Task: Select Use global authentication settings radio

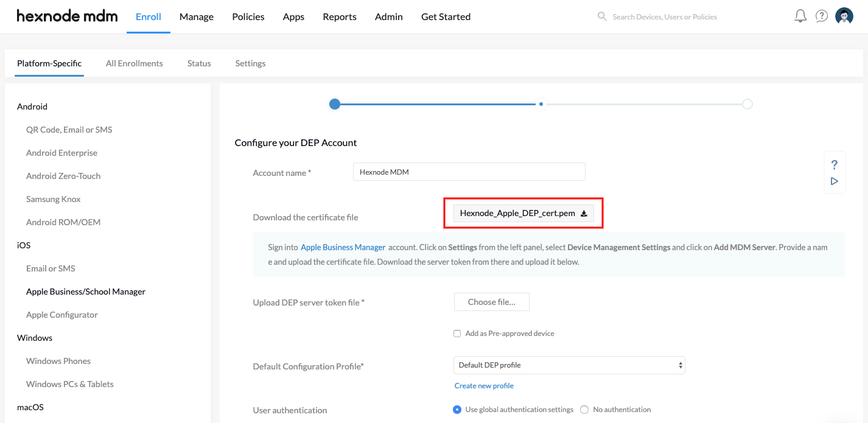Action: click(x=457, y=410)
